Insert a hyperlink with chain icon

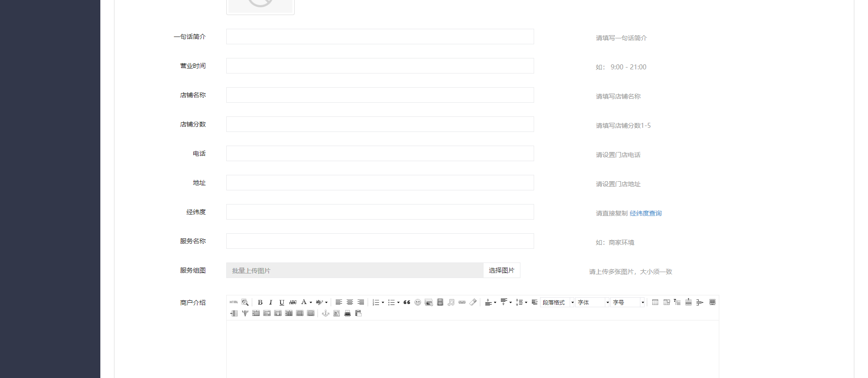pos(462,302)
